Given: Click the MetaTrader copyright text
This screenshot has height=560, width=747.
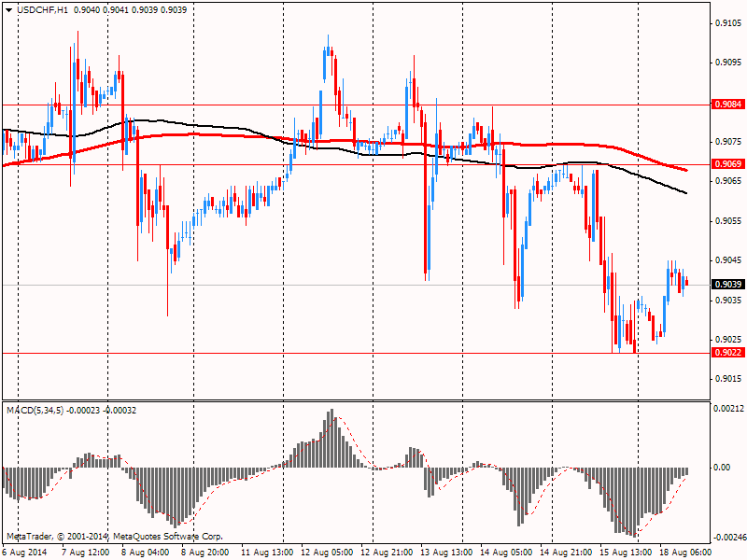Looking at the screenshot, I should tap(114, 537).
